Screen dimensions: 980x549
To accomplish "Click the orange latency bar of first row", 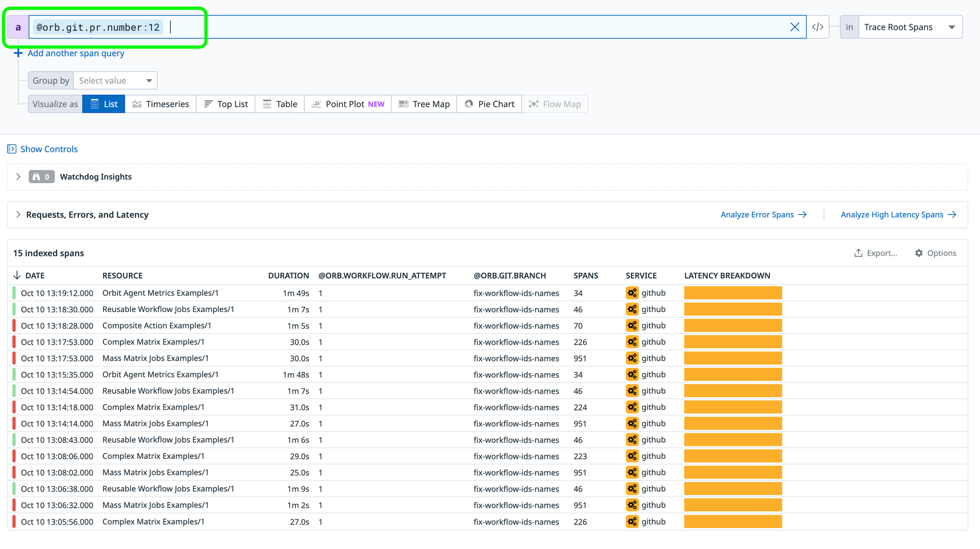I will click(x=733, y=293).
